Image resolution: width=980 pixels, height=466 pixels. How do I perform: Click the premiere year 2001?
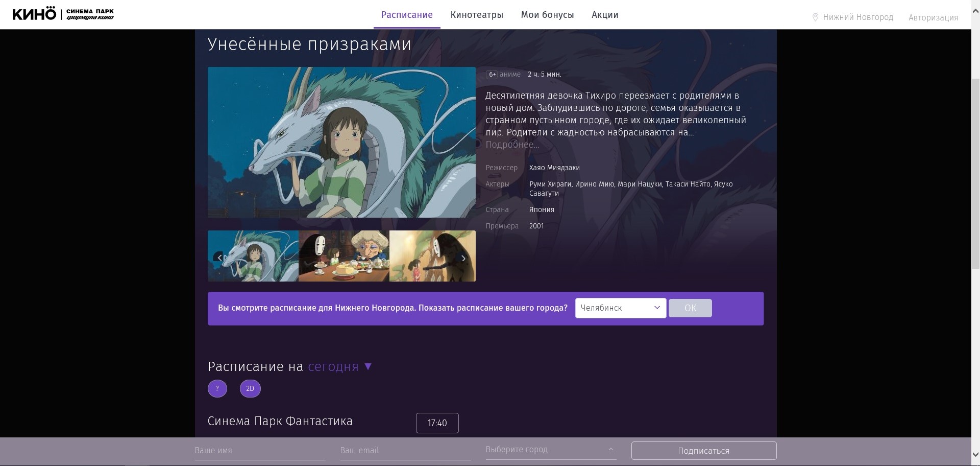coord(536,226)
